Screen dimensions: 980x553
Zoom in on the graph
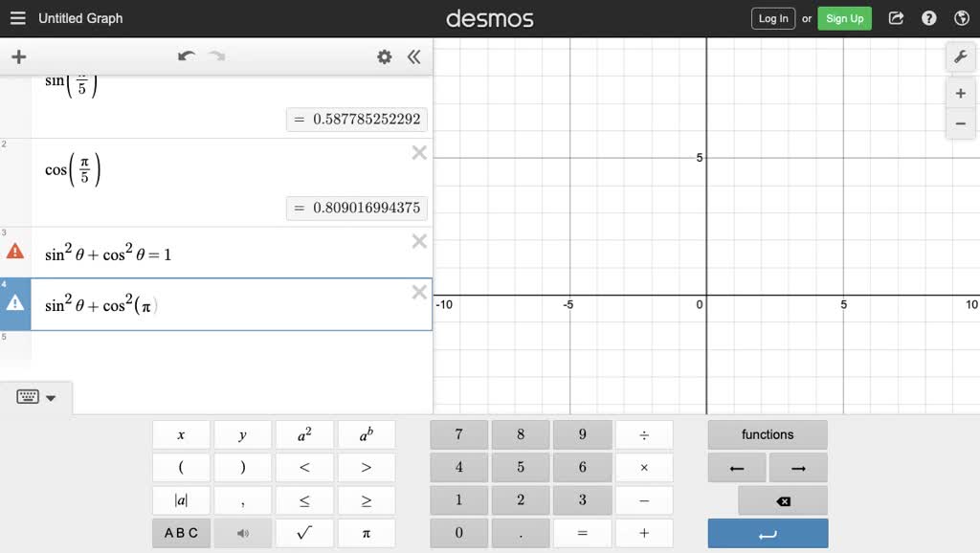point(960,93)
